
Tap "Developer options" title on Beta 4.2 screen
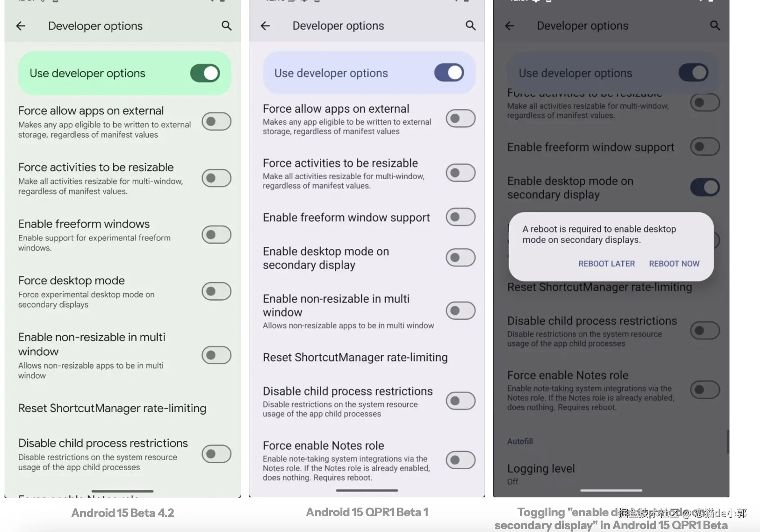tap(95, 26)
